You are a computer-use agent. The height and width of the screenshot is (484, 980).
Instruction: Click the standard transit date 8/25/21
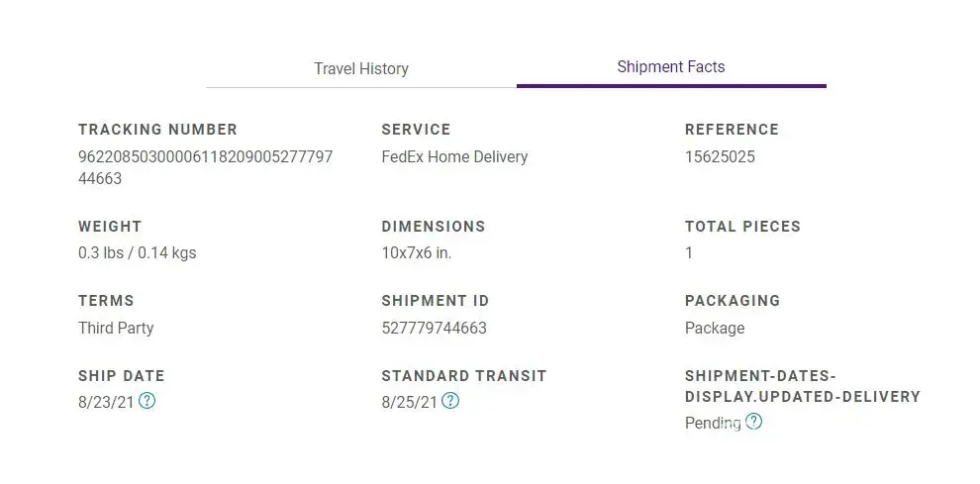click(409, 402)
